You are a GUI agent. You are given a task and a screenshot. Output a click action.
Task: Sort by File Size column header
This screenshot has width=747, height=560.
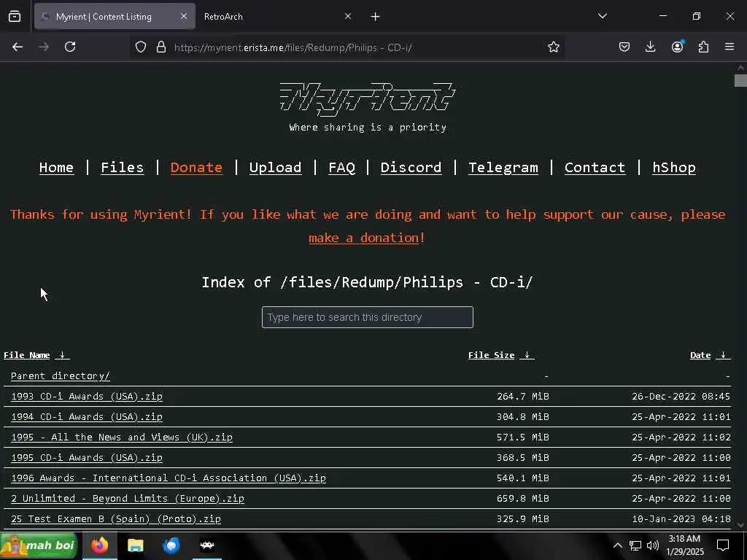point(491,355)
